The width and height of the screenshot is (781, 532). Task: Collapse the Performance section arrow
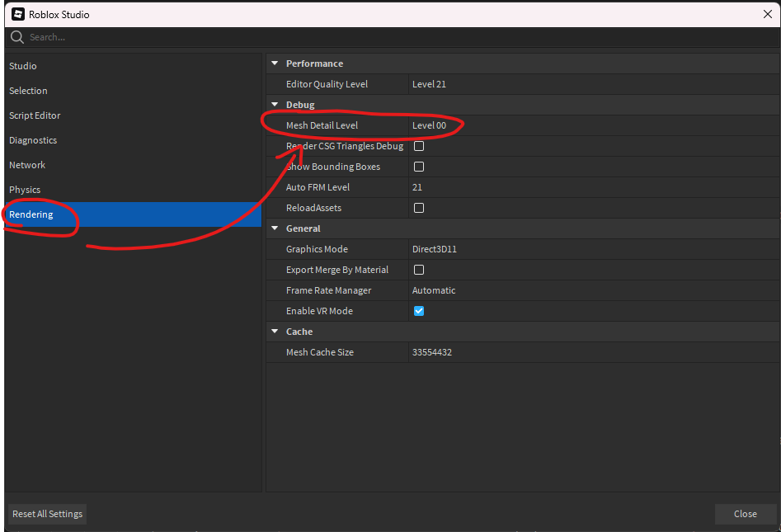point(275,64)
